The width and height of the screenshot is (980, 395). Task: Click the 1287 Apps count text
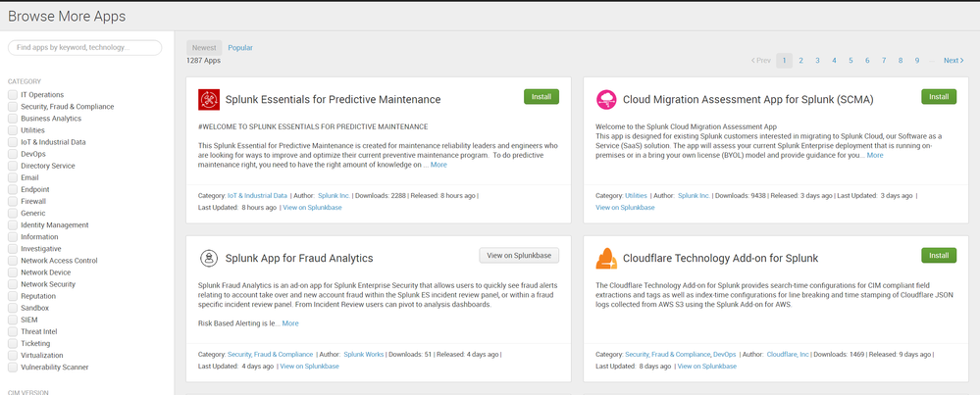(x=203, y=61)
